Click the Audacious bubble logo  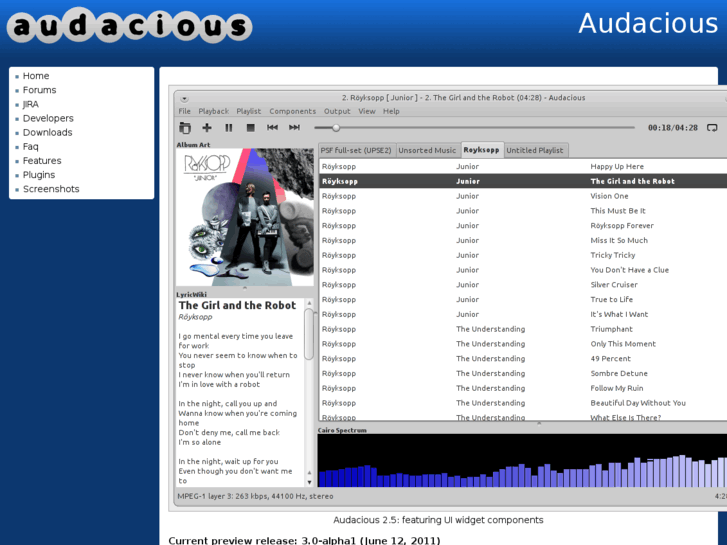point(129,26)
